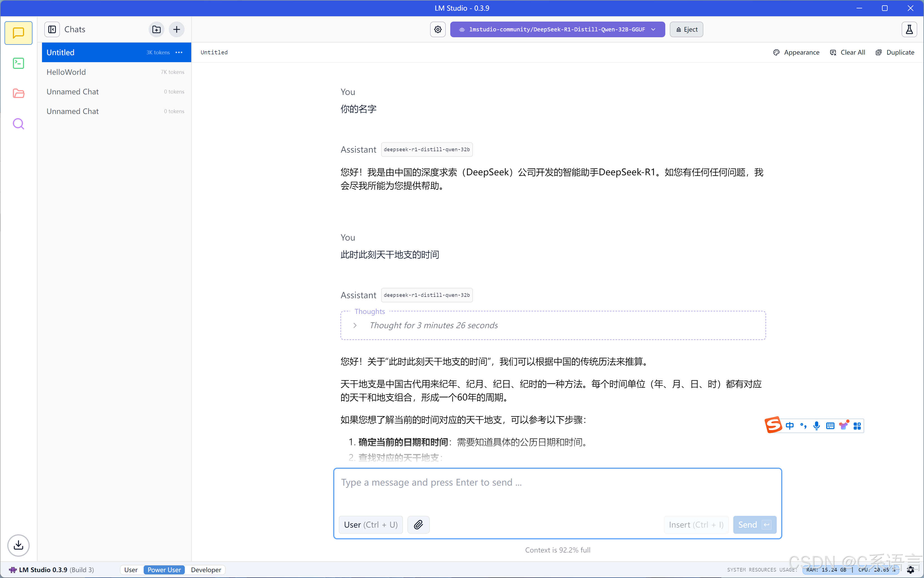Click the Send button
This screenshot has height=578, width=924.
click(755, 525)
